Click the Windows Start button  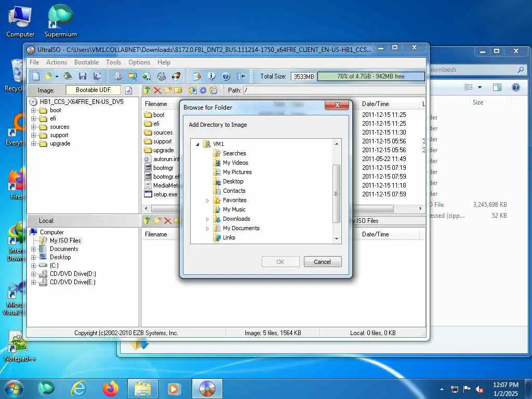[14, 389]
